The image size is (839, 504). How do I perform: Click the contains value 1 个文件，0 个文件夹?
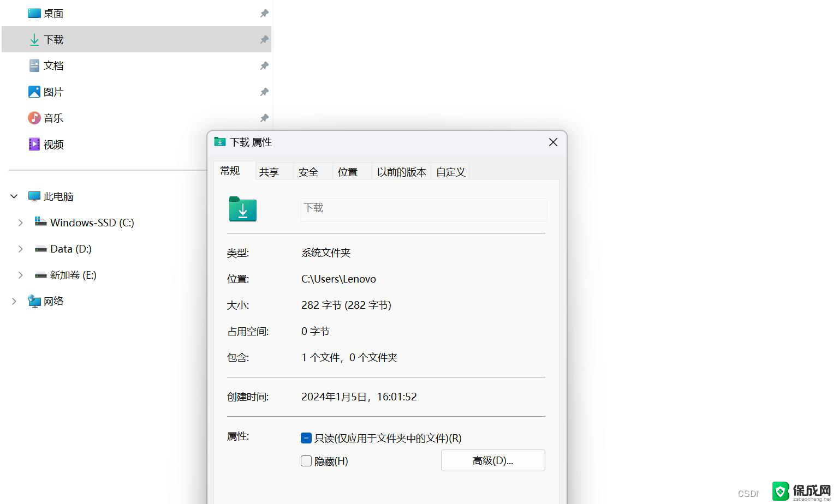349,357
